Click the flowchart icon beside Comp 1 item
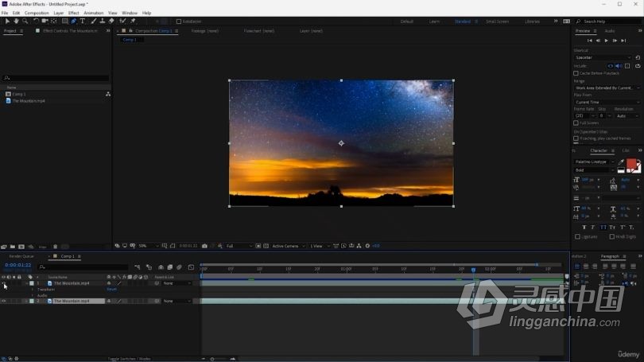This screenshot has height=362, width=644. (x=108, y=94)
